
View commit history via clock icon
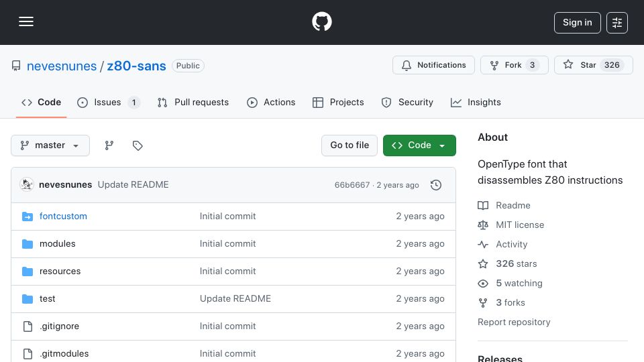(436, 185)
